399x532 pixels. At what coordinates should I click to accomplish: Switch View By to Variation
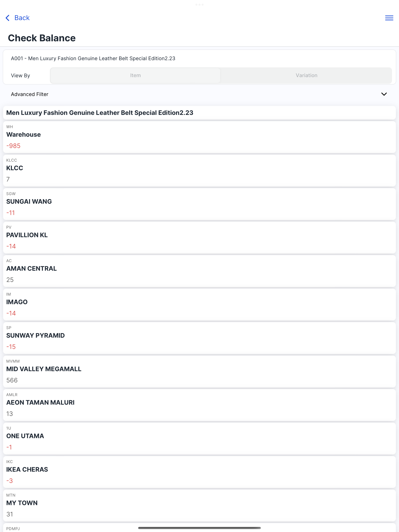[x=306, y=76]
